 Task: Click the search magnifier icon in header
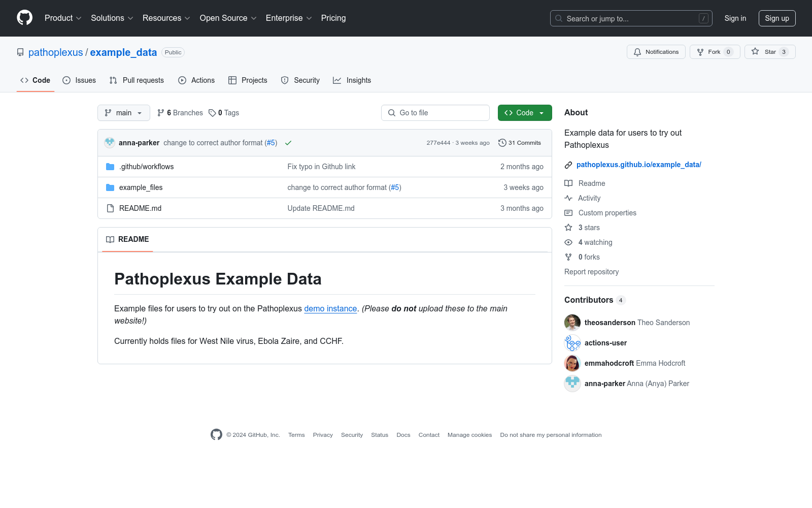[559, 18]
